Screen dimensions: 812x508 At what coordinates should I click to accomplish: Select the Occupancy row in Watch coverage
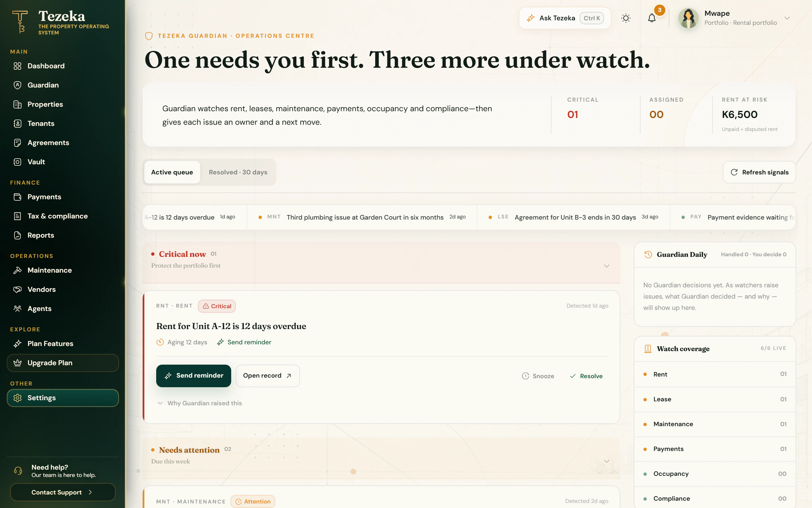715,474
